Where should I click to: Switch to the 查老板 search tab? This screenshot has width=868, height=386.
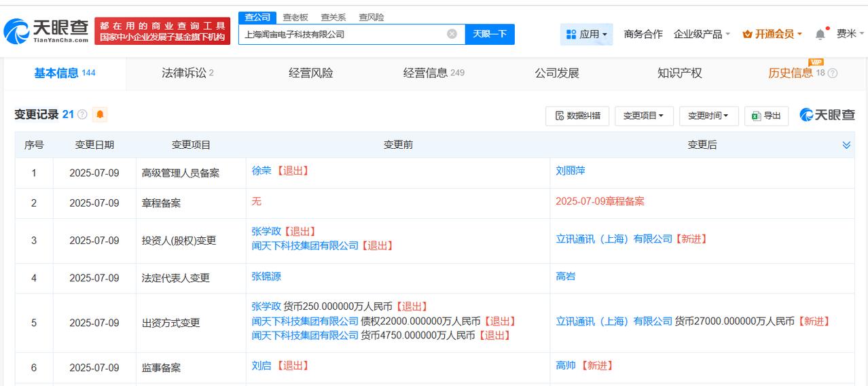coord(295,18)
